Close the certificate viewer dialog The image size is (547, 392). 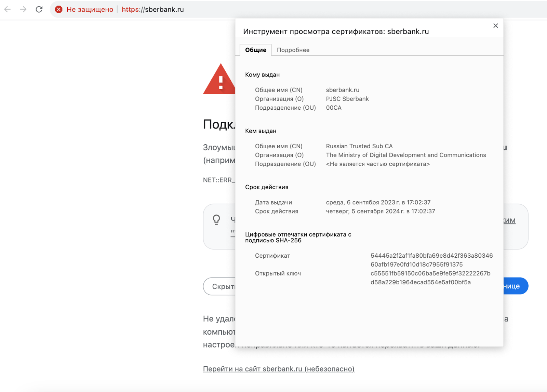click(x=495, y=26)
